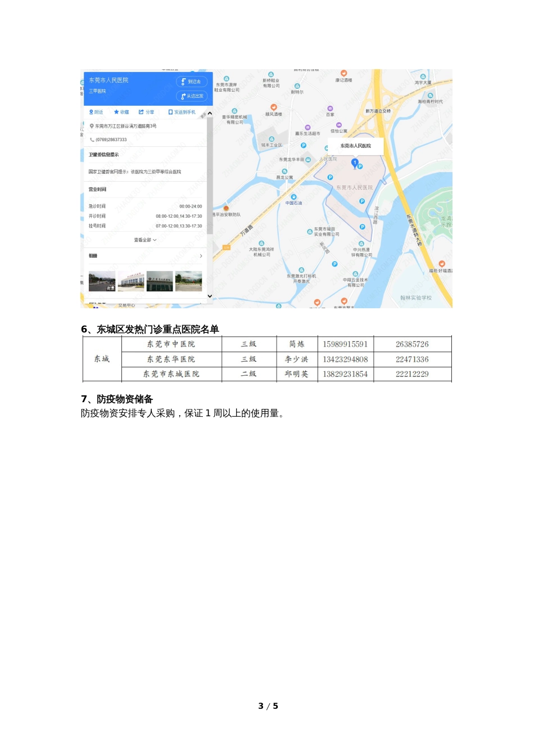Click the 百家 shop icon on map
Screen dimensions: 534x756
[330, 108]
